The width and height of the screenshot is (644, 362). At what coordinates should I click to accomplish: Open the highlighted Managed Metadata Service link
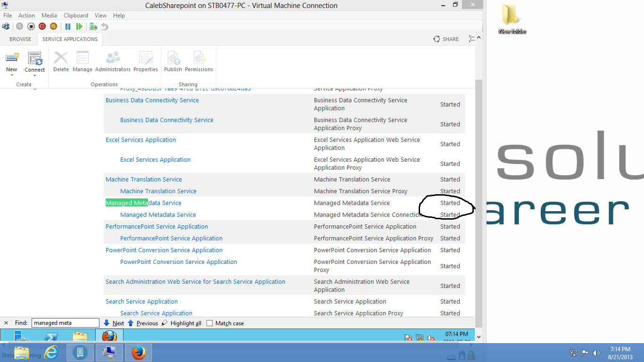[x=143, y=203]
